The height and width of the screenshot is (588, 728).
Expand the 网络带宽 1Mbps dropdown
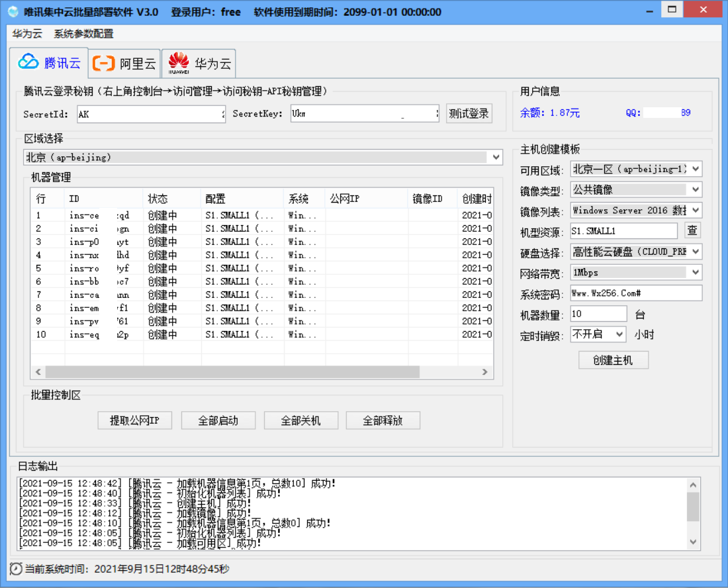695,272
